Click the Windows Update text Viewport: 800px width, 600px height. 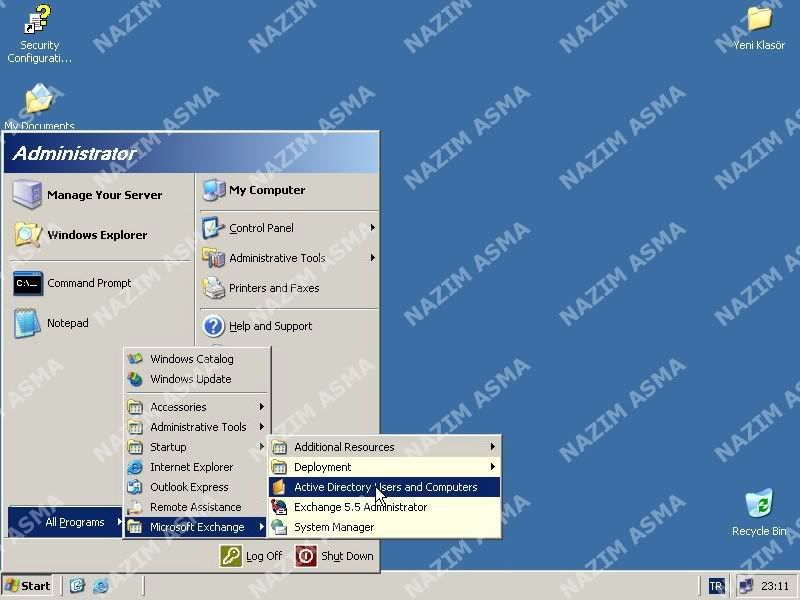click(190, 379)
